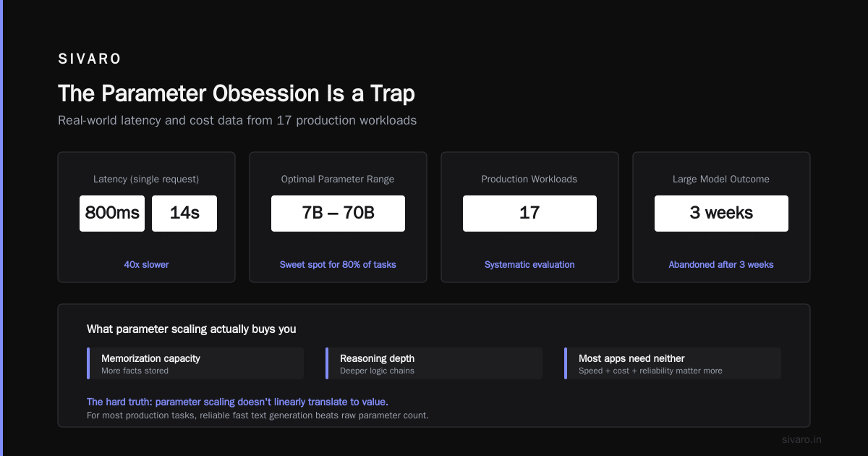The height and width of the screenshot is (456, 868).
Task: Click the hard truth highlighted statement
Action: pos(237,402)
